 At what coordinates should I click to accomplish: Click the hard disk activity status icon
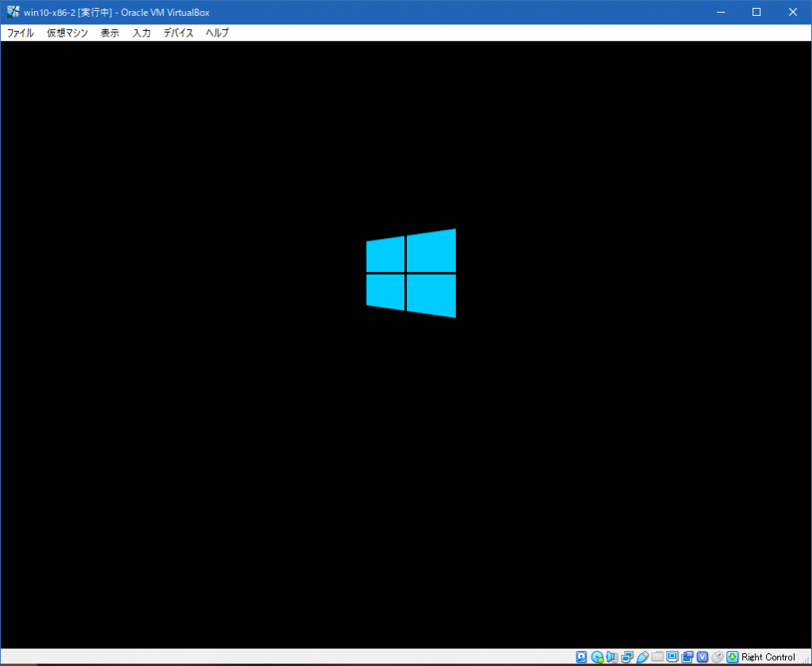tap(582, 657)
